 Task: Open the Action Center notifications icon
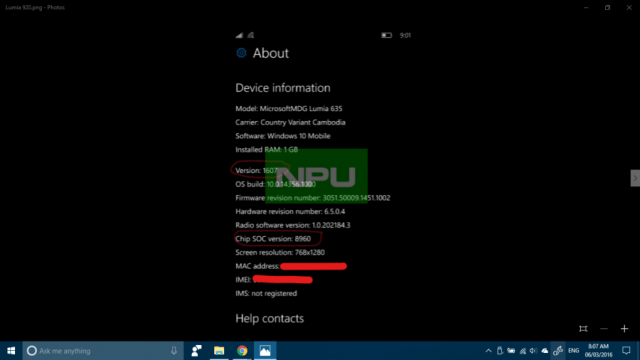click(626, 351)
